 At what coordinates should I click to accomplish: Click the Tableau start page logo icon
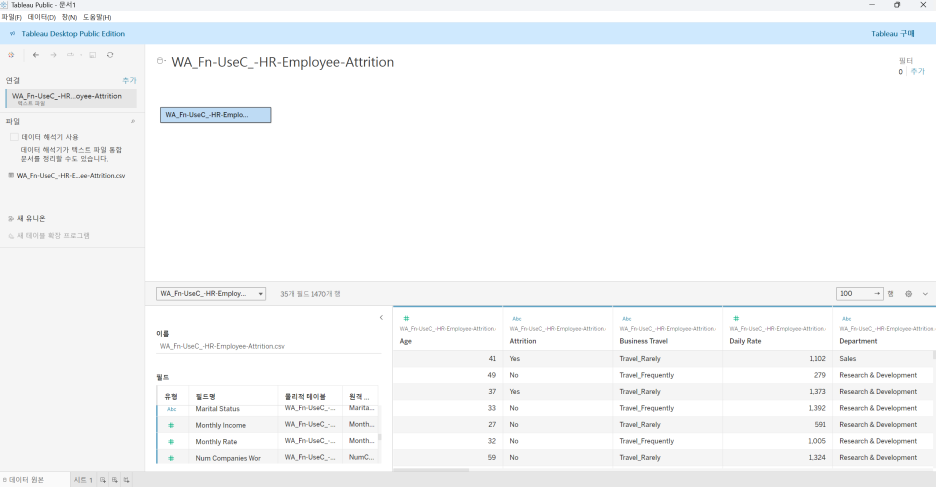point(11,55)
